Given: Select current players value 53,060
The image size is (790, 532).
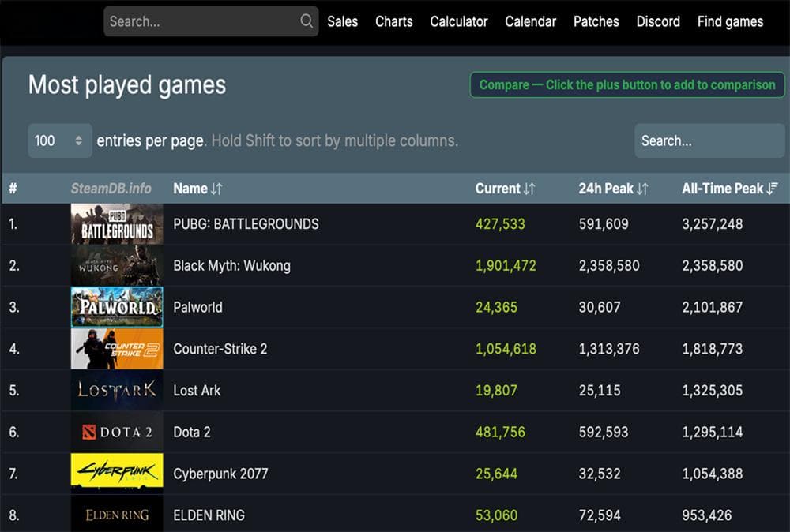Looking at the screenshot, I should (496, 515).
